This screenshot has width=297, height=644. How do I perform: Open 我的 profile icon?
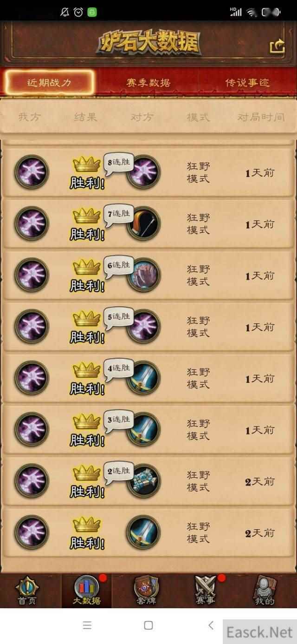point(265,591)
